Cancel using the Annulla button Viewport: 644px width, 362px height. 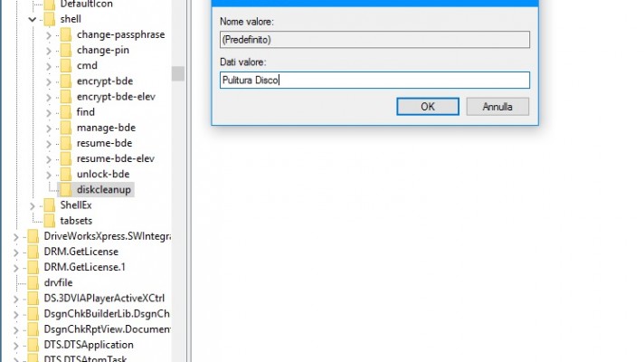[x=497, y=107]
